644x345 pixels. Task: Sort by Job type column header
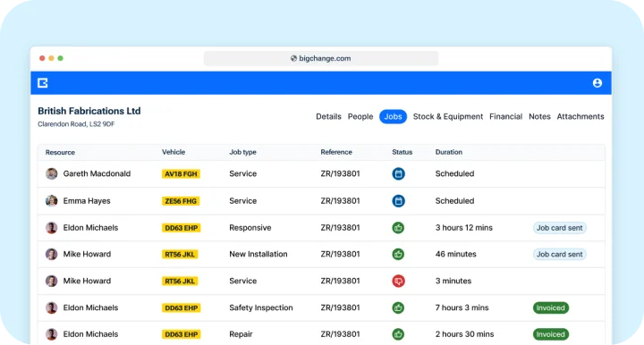pos(242,152)
